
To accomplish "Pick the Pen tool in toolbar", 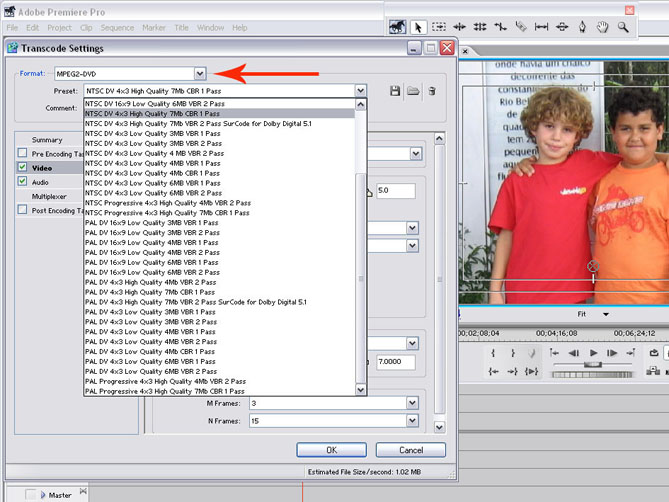I will (x=583, y=27).
